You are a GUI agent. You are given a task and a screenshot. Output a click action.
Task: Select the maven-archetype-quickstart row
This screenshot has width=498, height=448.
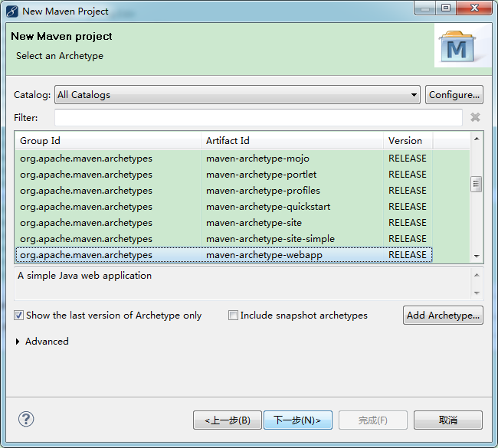[224, 207]
